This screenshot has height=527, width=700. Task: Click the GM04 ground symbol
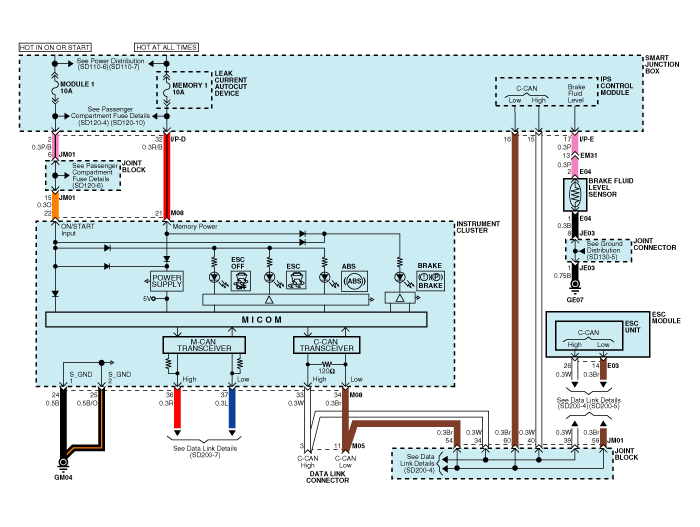point(63,463)
